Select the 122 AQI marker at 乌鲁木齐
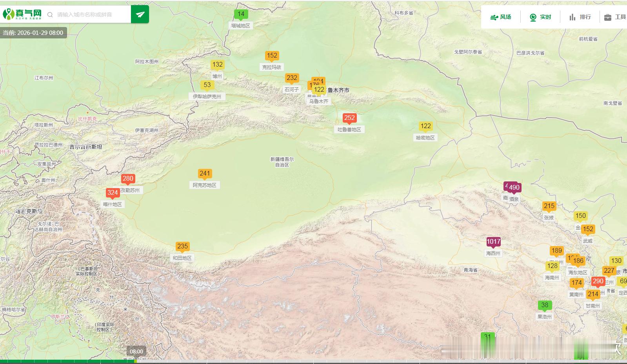The height and width of the screenshot is (364, 627). pyautogui.click(x=319, y=90)
